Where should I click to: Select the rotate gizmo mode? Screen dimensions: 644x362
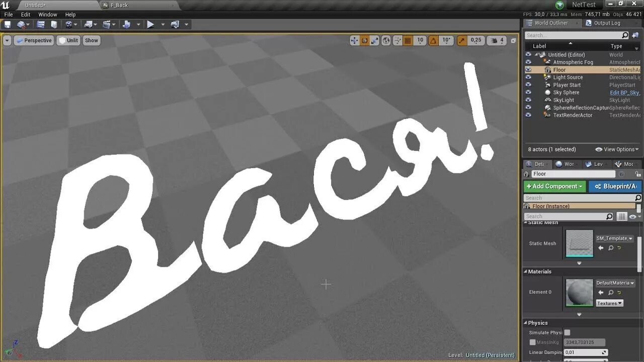click(365, 40)
